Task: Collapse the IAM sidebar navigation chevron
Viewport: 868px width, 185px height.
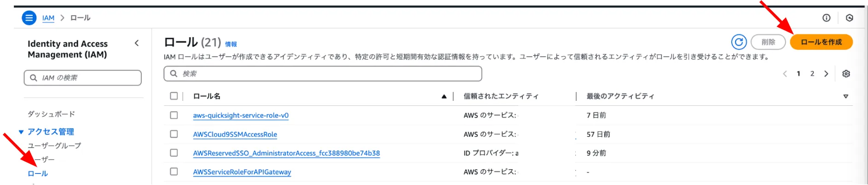Action: click(x=137, y=43)
